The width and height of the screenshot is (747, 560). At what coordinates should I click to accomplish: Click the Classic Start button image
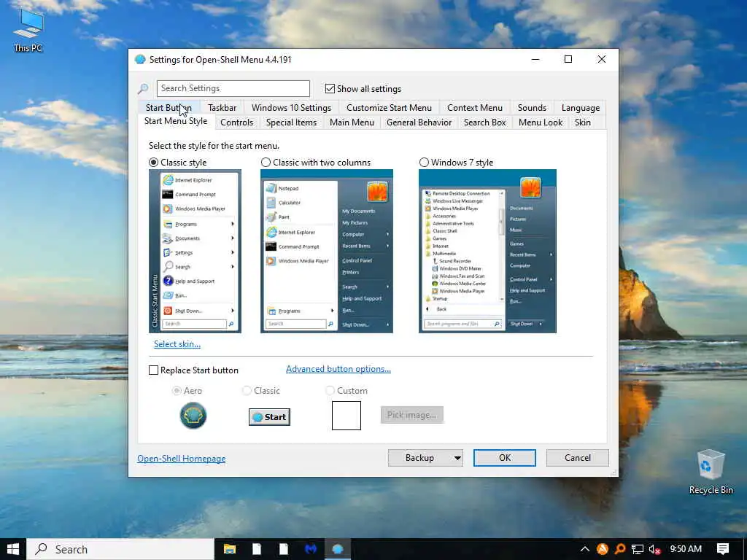269,417
